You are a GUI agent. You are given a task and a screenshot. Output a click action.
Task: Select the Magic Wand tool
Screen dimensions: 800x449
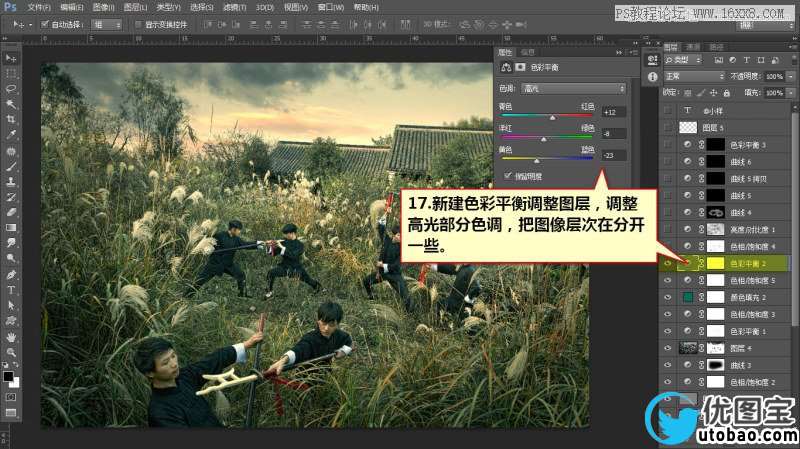coord(11,104)
